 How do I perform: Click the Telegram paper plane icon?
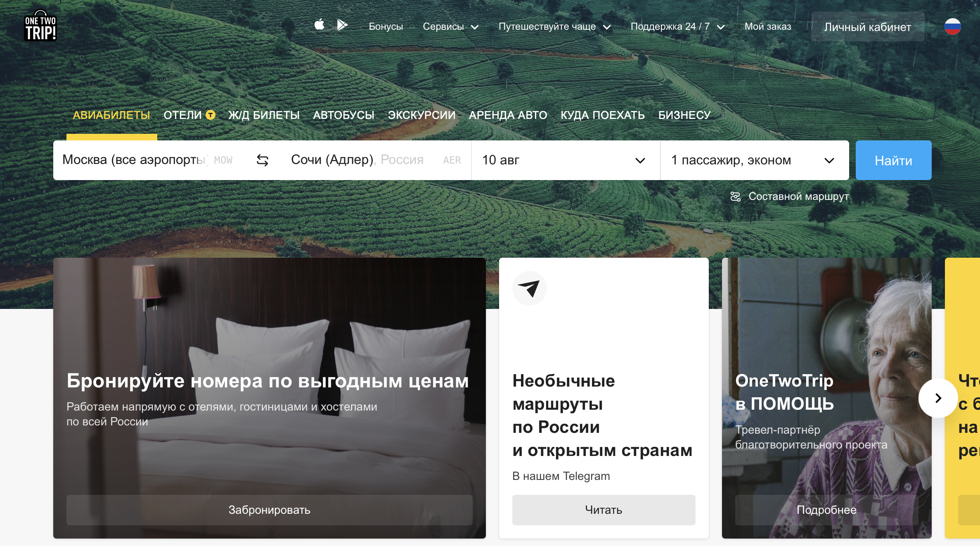[x=529, y=288]
